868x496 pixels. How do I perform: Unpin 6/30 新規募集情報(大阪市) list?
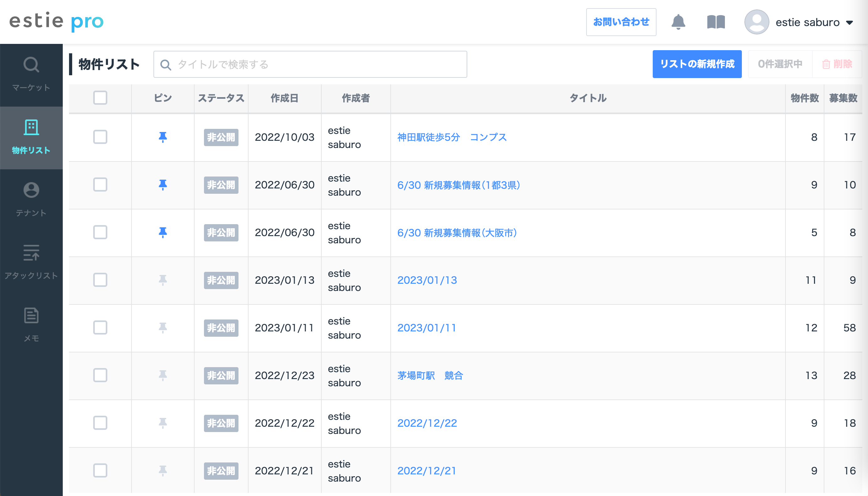163,232
